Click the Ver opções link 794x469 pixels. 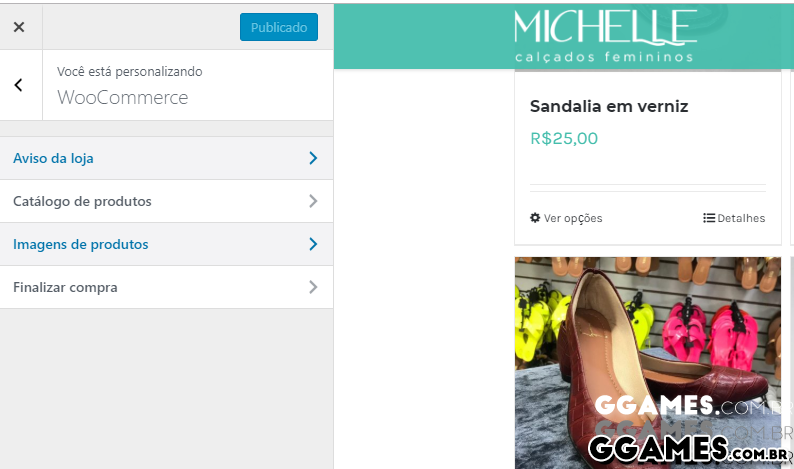pos(566,218)
